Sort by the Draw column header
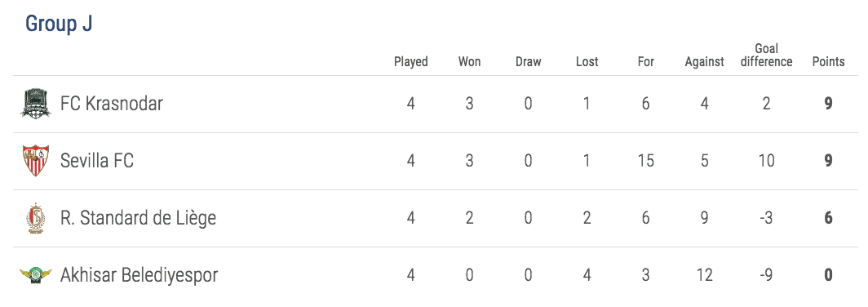 click(528, 61)
